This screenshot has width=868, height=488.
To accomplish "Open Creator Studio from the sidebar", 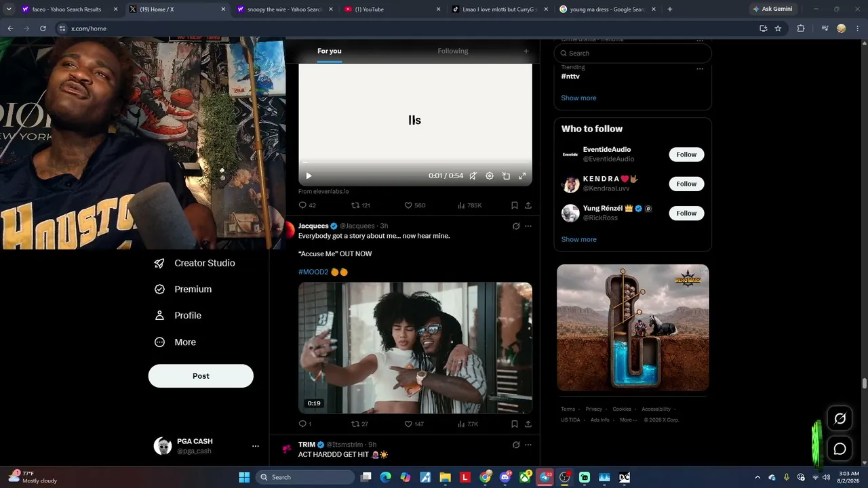I will pos(195,263).
